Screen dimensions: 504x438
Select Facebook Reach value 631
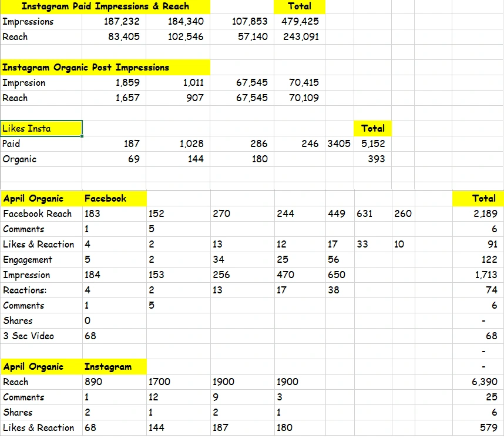[x=373, y=213]
